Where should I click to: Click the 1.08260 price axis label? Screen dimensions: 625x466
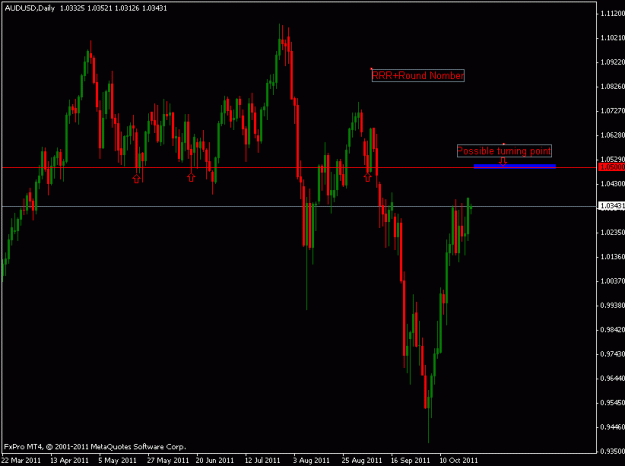pyautogui.click(x=612, y=87)
